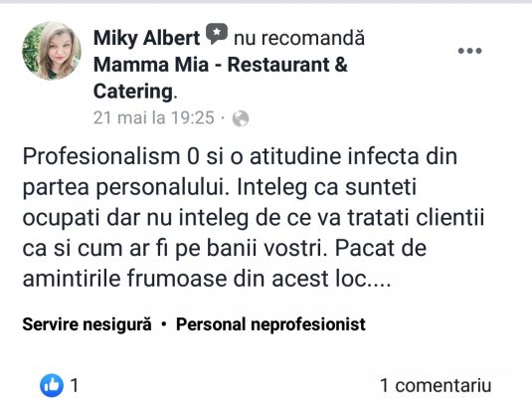Screen dimensions: 532x418
Task: Click the review text starting Profesionalism 0
Action: click(254, 217)
